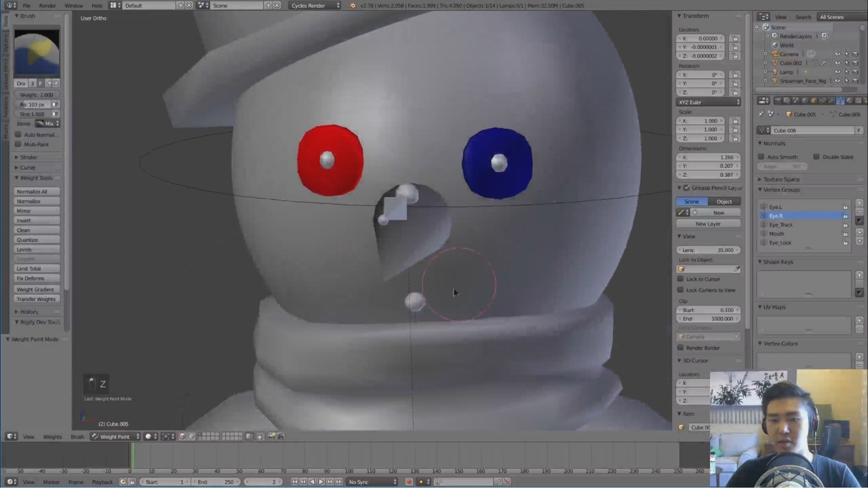Toggle lock on Eye.L vertex group
This screenshot has width=868, height=488.
[845, 207]
